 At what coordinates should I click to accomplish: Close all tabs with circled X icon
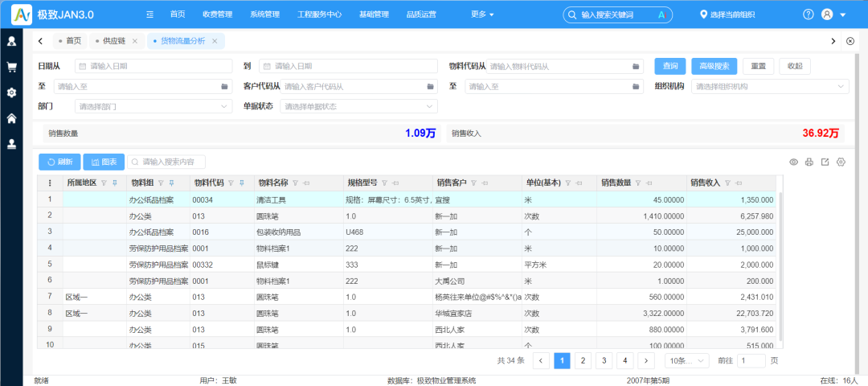pyautogui.click(x=851, y=41)
